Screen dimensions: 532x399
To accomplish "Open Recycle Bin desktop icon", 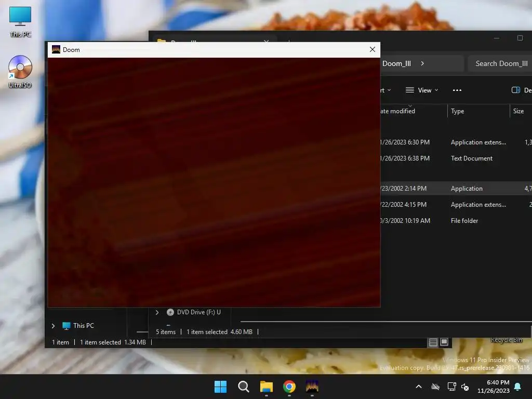I will tap(506, 340).
